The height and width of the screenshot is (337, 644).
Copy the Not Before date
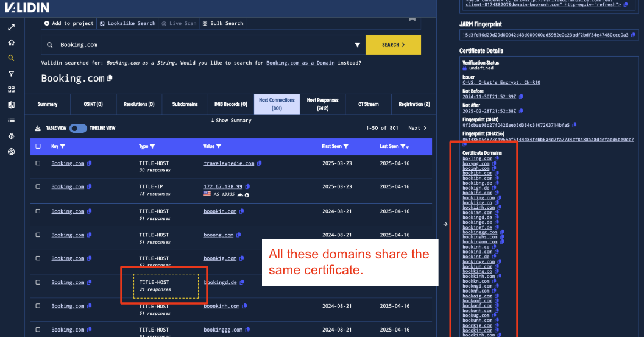coord(521,96)
